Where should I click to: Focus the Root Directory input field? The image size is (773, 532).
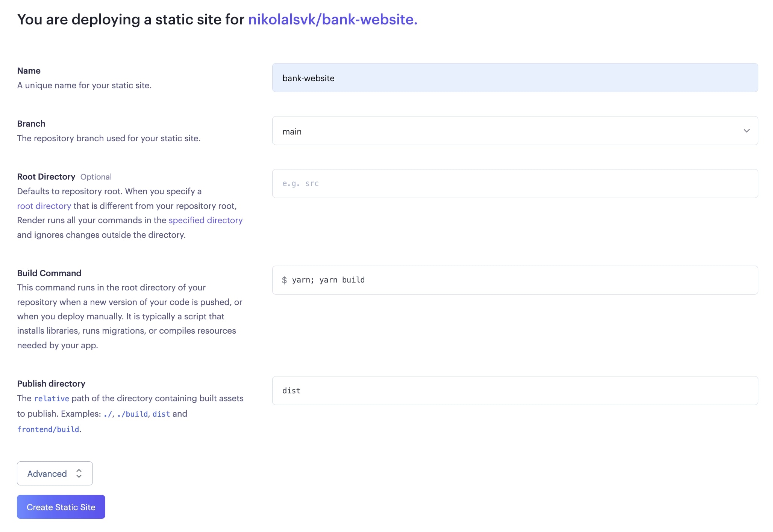[515, 184]
